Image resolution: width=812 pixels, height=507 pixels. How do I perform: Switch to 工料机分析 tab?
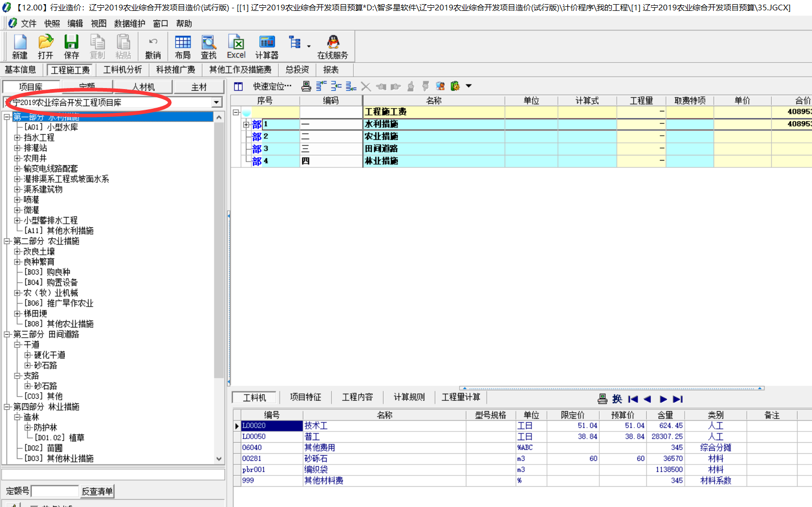click(122, 69)
